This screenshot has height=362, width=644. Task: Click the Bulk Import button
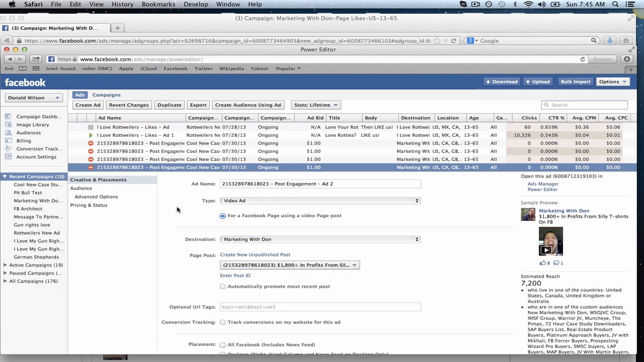tap(575, 81)
